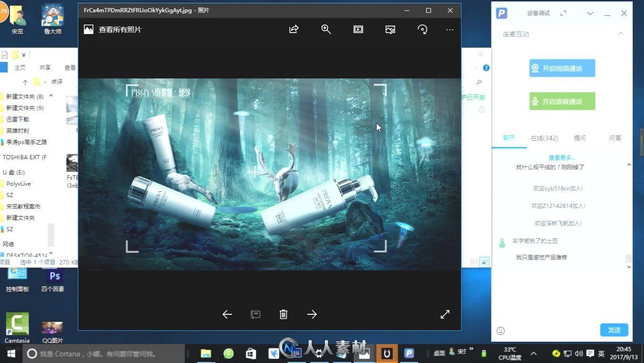Image resolution: width=644 pixels, height=363 pixels.
Task: Click taskbar clock showing 20:45
Action: pos(624,354)
